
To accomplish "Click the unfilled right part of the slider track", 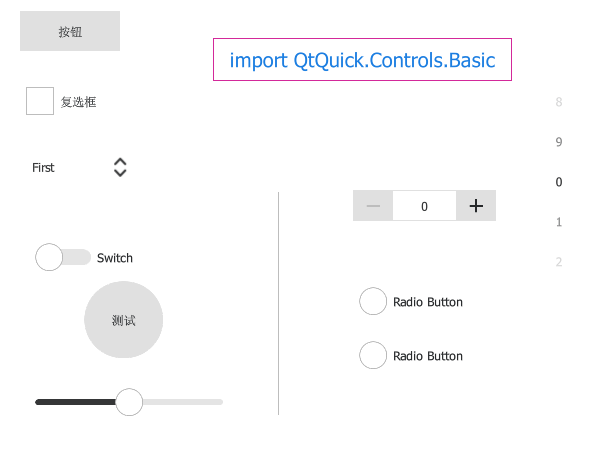I will (183, 402).
